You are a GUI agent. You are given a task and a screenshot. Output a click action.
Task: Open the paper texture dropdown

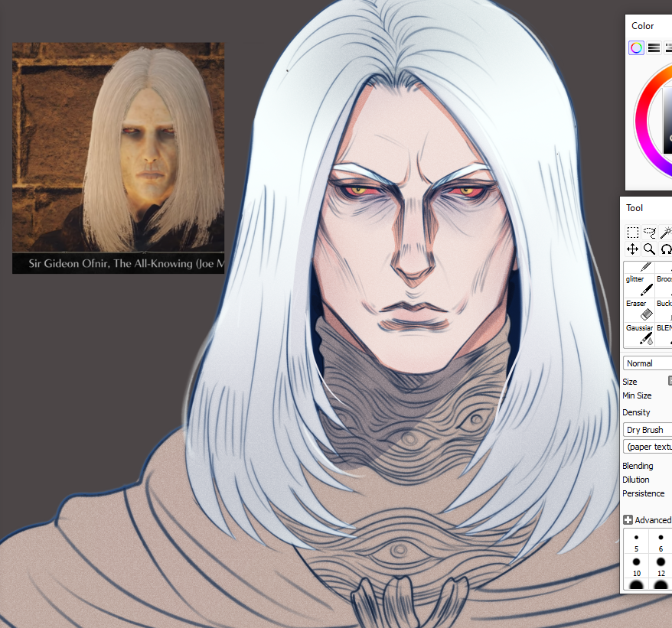pyautogui.click(x=648, y=447)
